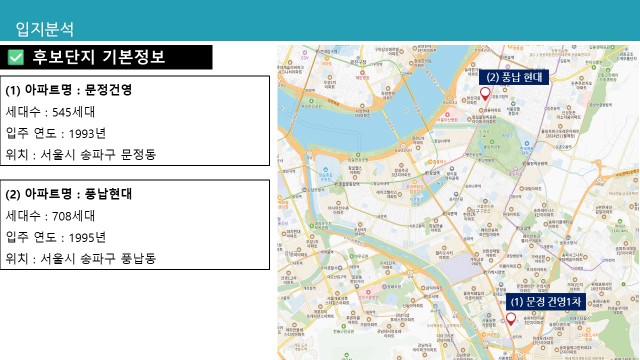Click the 입지분석 slide title

point(44,29)
